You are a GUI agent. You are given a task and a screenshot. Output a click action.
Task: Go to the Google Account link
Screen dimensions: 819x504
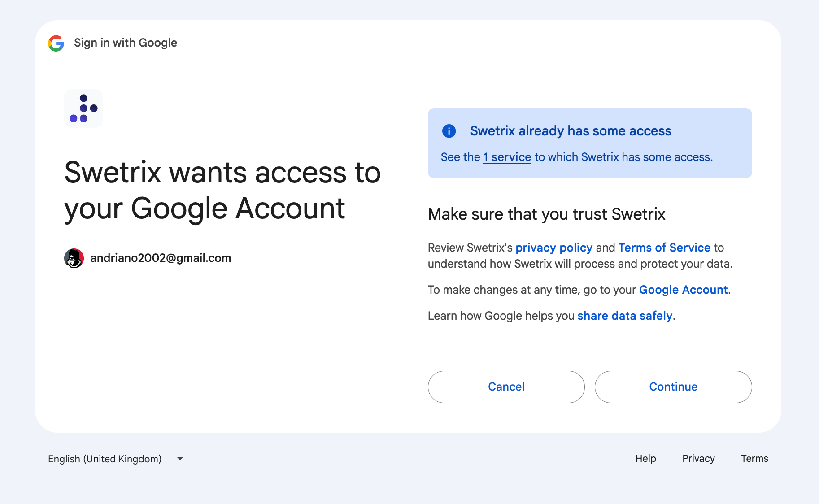coord(683,290)
